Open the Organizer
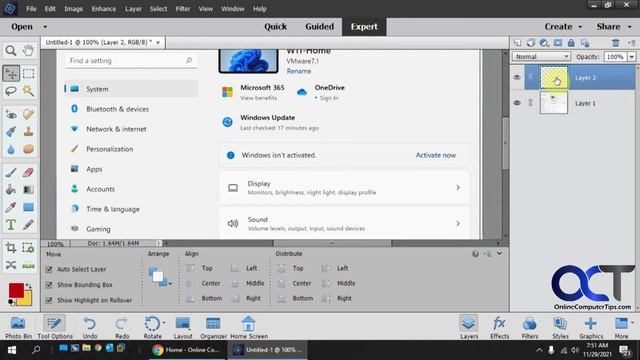Viewport: 640px width, 360px height. pyautogui.click(x=213, y=327)
